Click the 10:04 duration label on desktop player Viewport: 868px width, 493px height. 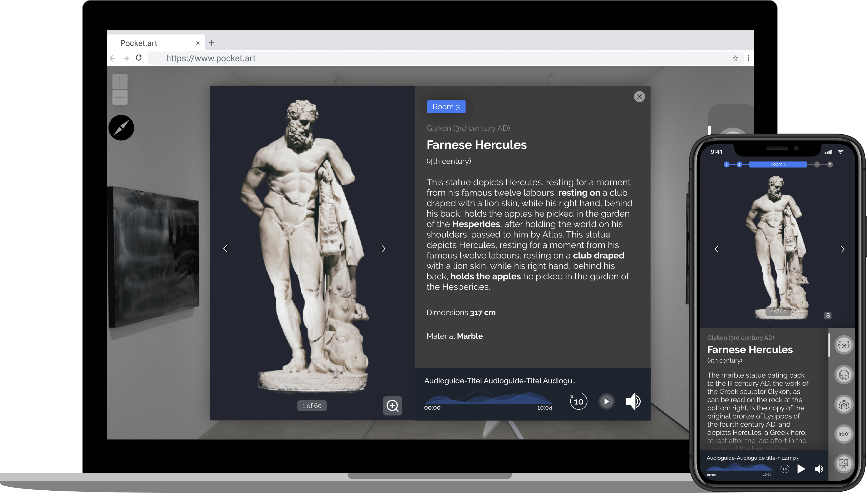click(545, 408)
